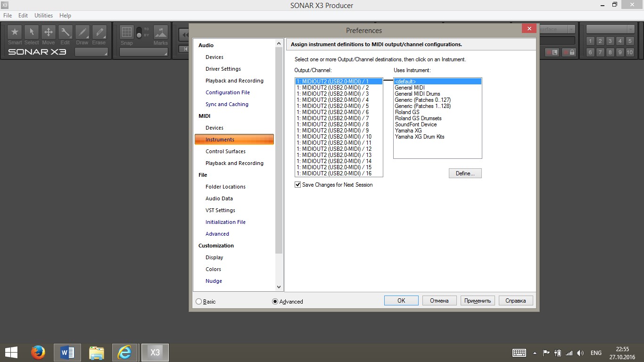This screenshot has height=362, width=644.
Task: Switch to Word in the taskbar
Action: tap(67, 353)
